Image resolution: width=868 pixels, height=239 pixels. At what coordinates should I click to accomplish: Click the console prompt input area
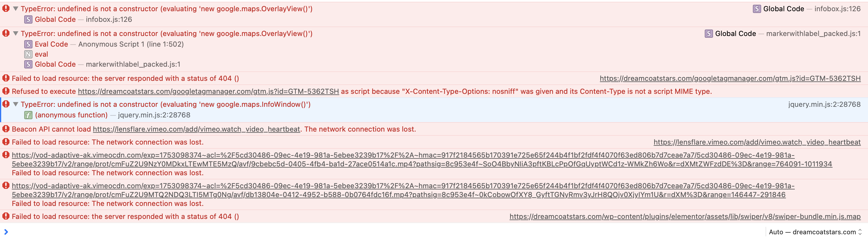(384, 232)
